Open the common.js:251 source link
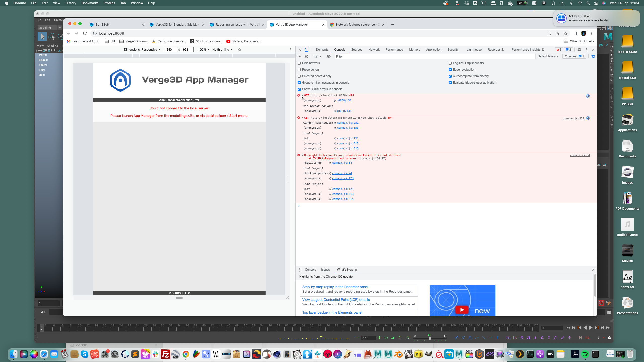Screen dimensions: 644x362 point(573,118)
